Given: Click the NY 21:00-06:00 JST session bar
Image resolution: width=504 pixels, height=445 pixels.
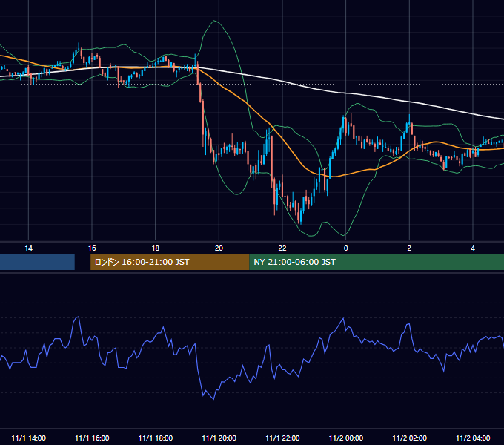Looking at the screenshot, I should [377, 262].
